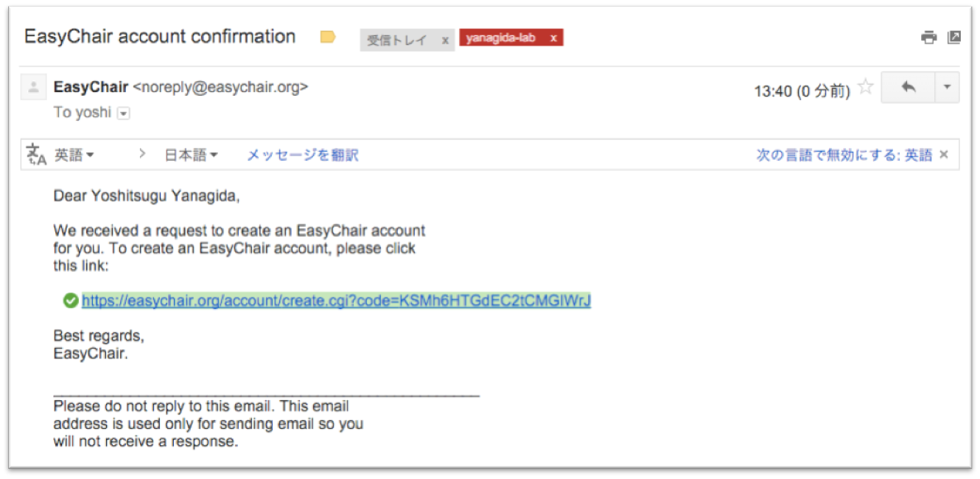This screenshot has width=980, height=479.
Task: Star the EasyChair message
Action: tap(867, 88)
